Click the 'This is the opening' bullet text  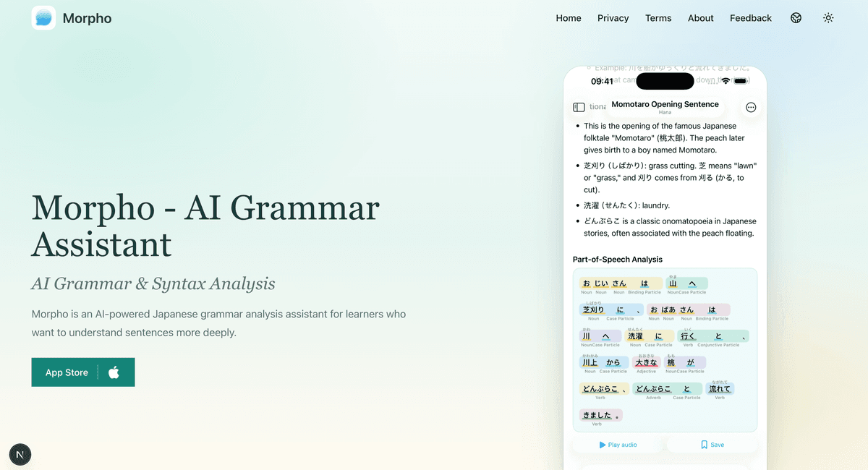click(x=665, y=138)
